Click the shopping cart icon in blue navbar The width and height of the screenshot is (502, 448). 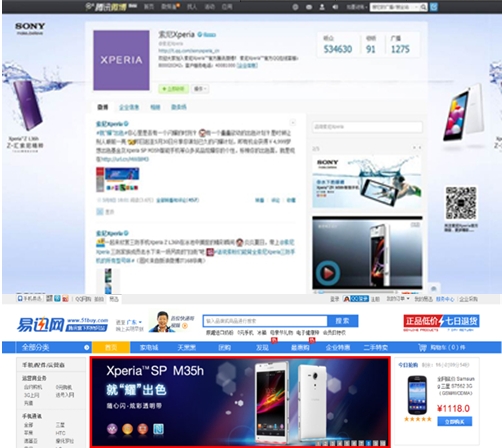422,348
